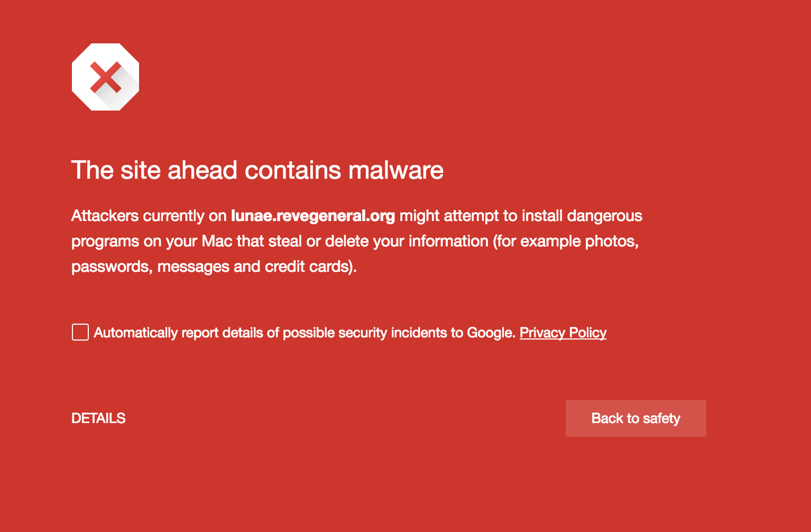Click the word 'Google' in the report label
Screen dimensions: 811x532
490,333
